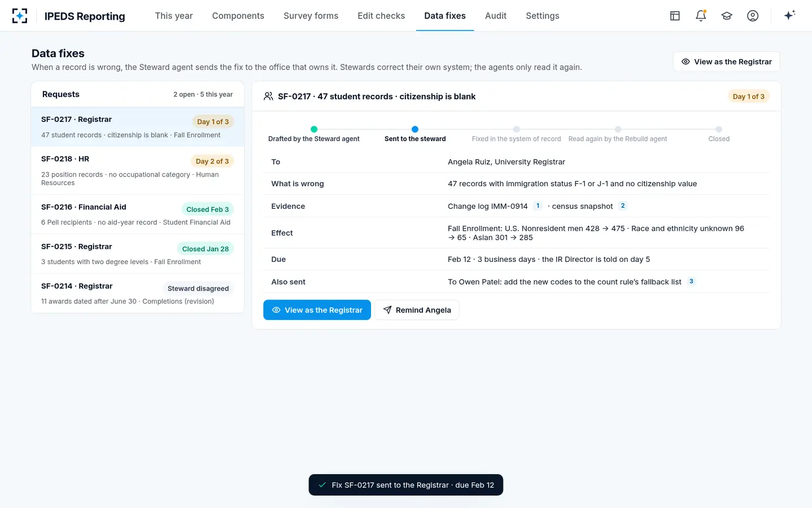Open the user profile icon
The image size is (812, 508).
tap(753, 16)
